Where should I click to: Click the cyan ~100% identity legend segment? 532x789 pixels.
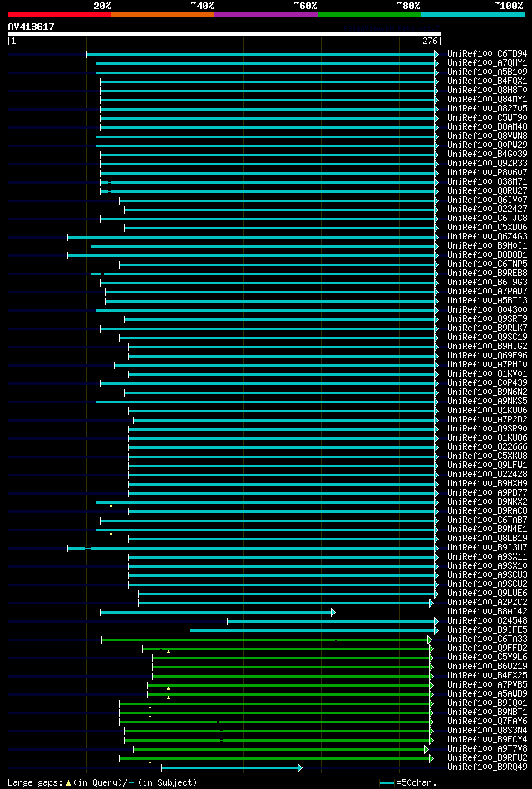coord(473,15)
